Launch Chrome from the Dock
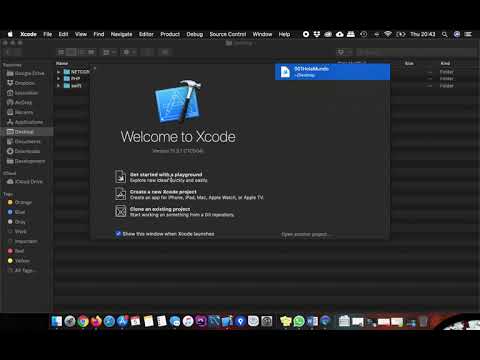 coord(83,321)
